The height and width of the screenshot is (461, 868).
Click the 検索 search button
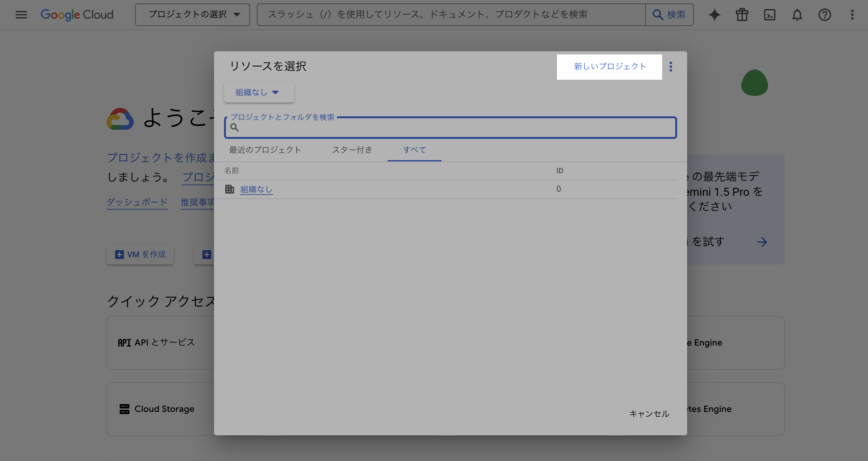point(669,14)
